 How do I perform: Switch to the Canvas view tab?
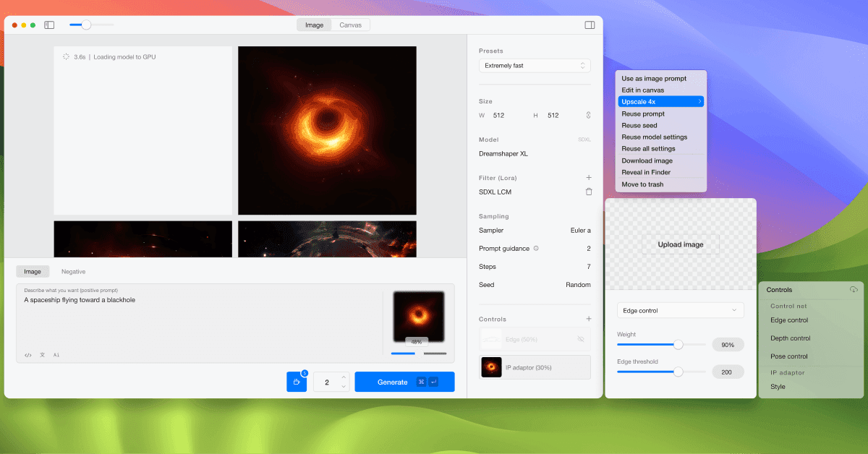(x=351, y=25)
